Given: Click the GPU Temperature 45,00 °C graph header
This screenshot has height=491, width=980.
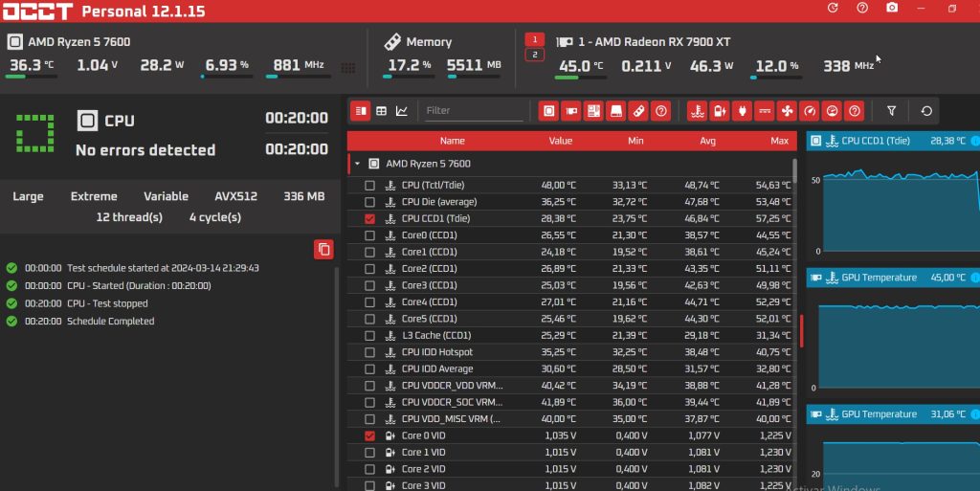Looking at the screenshot, I should click(893, 278).
